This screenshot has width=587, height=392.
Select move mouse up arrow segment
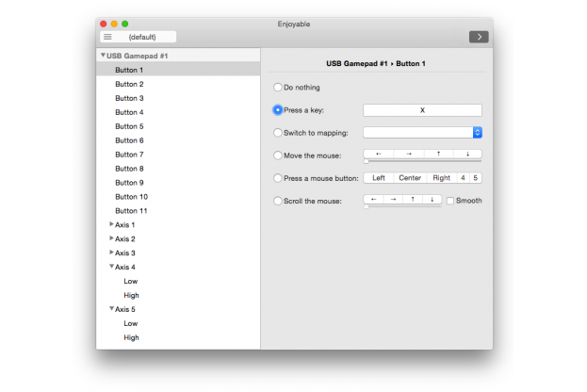(439, 154)
